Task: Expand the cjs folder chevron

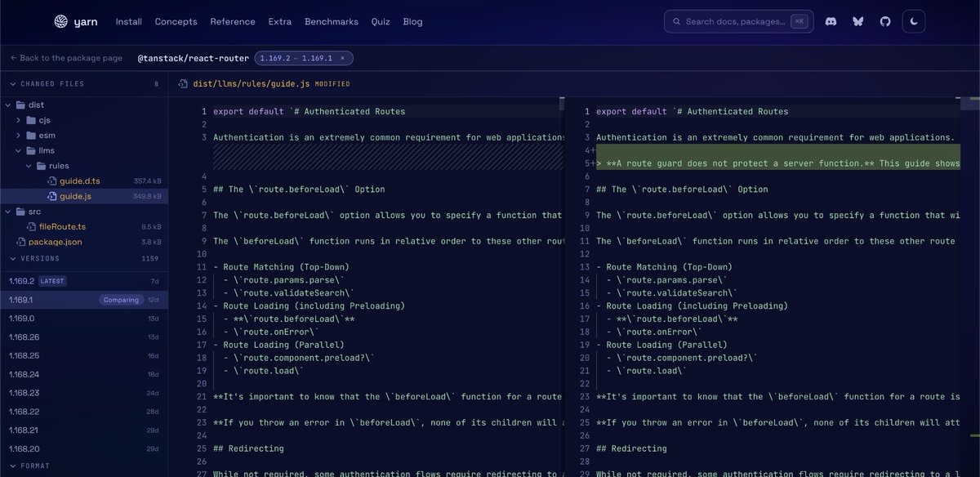Action: 20,120
